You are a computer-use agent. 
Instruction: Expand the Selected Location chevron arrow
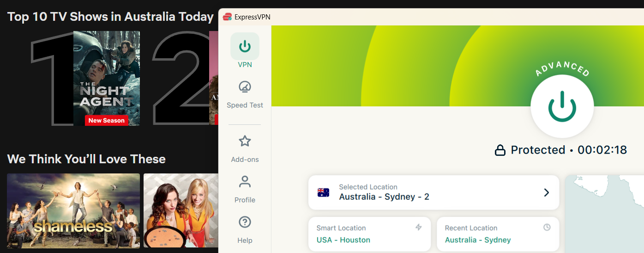547,192
